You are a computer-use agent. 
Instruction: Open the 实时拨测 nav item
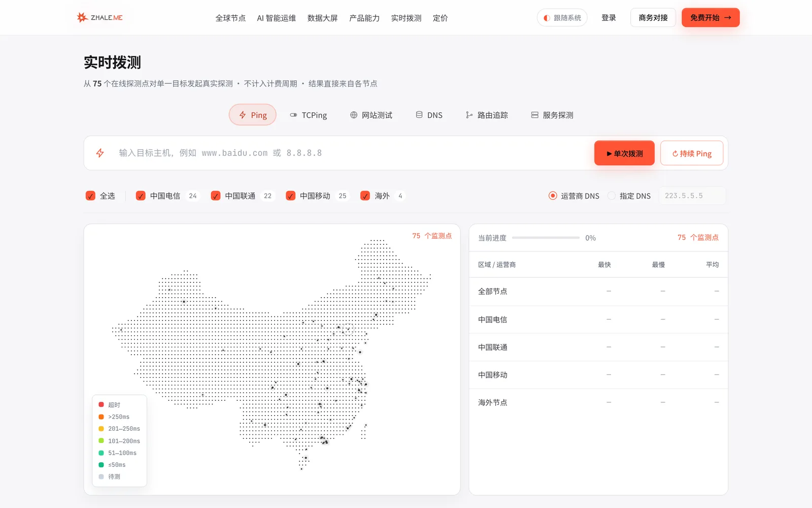(406, 18)
